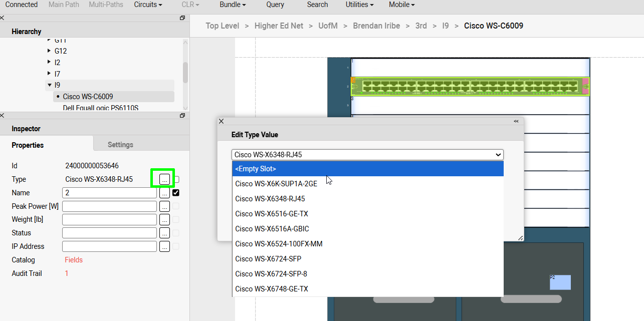The height and width of the screenshot is (321, 644).
Task: Collapse the dialog using double-chevron icon
Action: point(516,121)
